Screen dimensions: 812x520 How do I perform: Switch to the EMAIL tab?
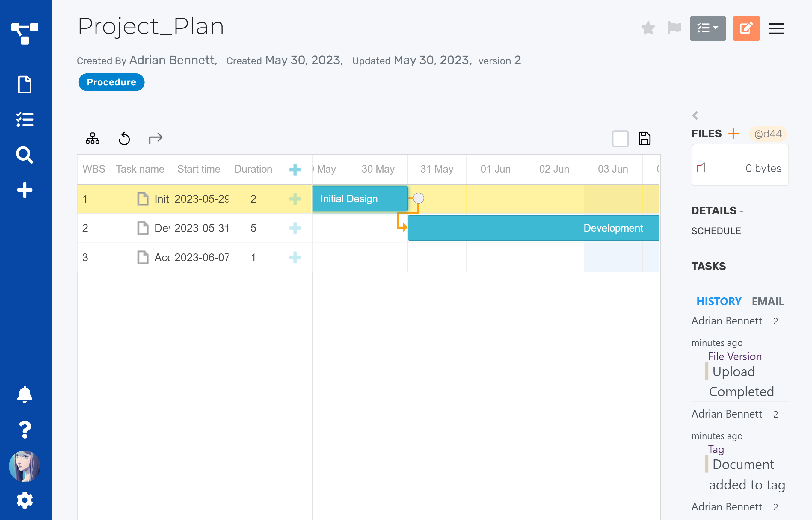click(x=767, y=301)
